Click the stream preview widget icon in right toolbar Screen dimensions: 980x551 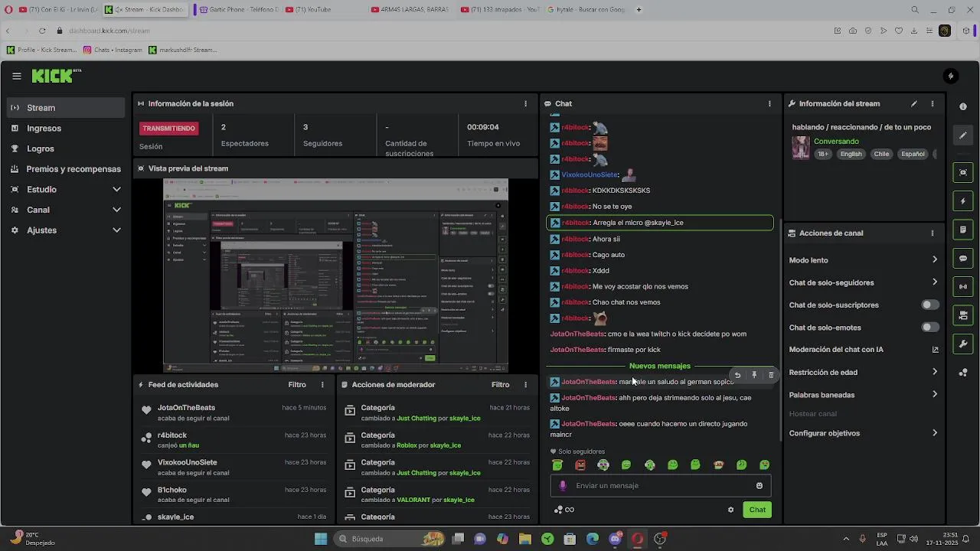pos(963,173)
